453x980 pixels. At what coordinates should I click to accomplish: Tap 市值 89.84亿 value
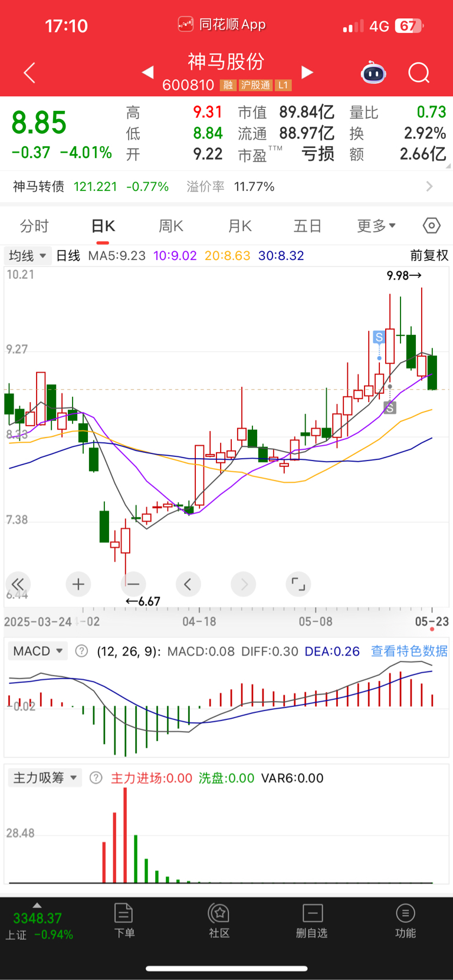click(307, 112)
